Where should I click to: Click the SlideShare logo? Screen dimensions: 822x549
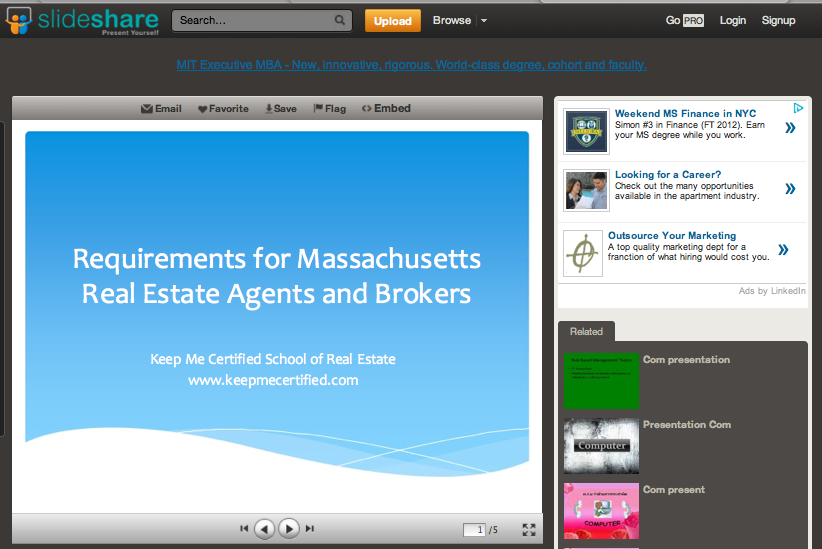click(81, 20)
